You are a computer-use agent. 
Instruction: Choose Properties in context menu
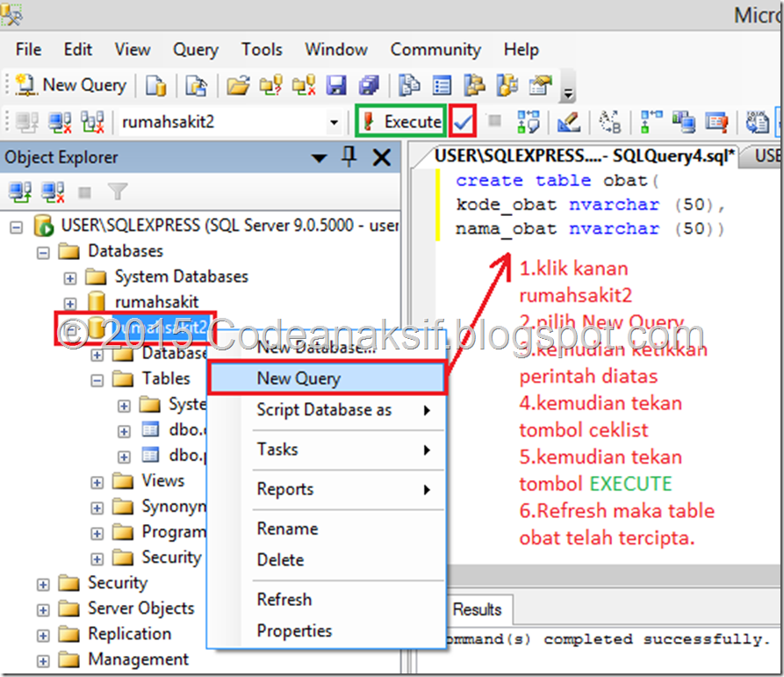coord(326,630)
